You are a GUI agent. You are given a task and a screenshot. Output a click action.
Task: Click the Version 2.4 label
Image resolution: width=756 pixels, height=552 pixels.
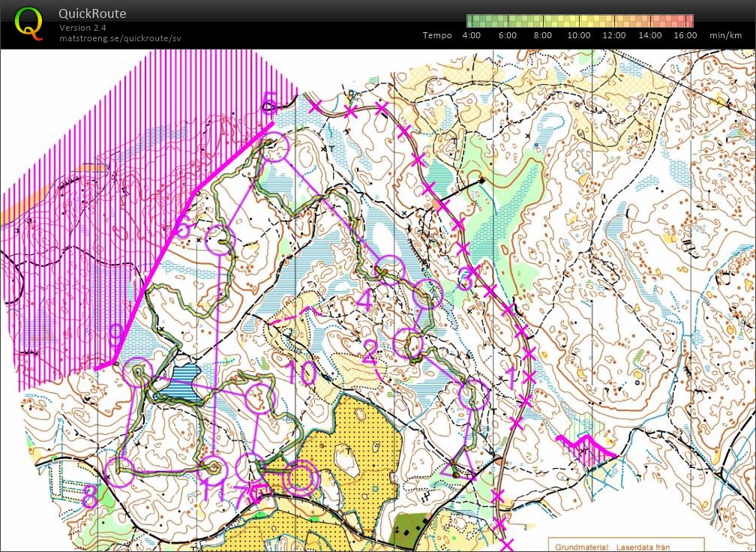pyautogui.click(x=82, y=28)
